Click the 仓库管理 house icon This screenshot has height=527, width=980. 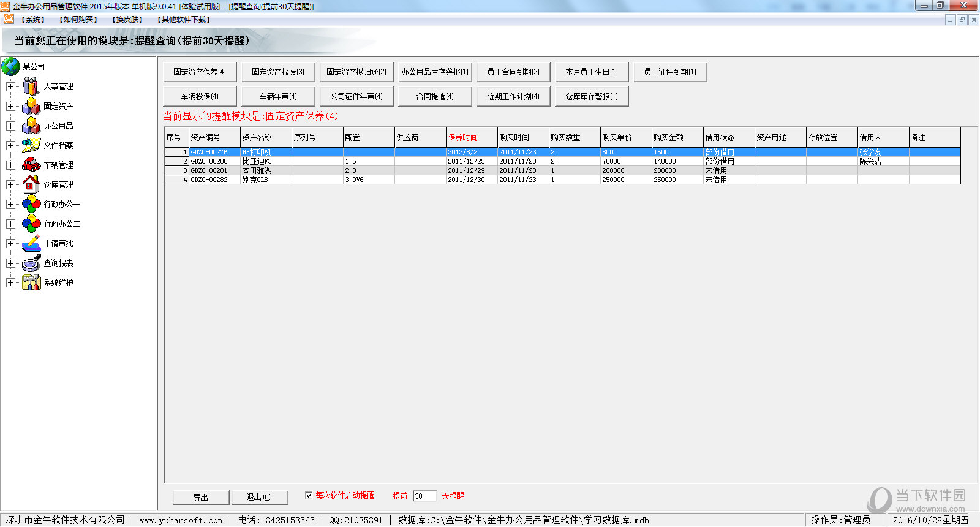[31, 184]
